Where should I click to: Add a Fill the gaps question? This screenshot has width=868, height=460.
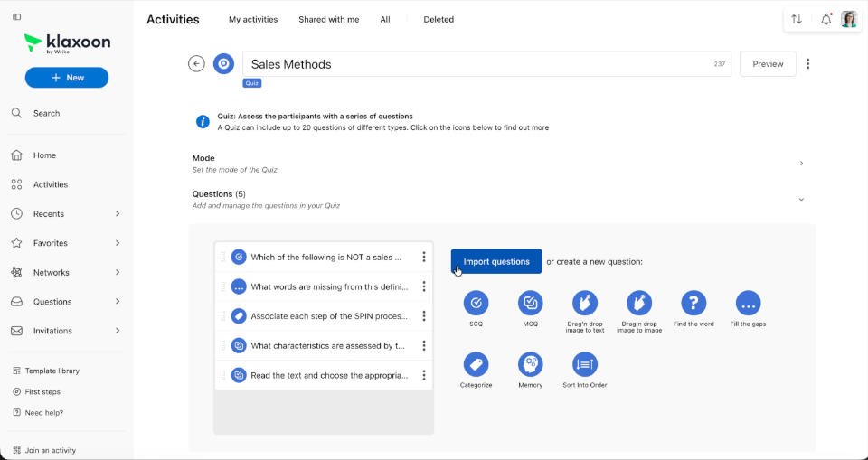pos(748,304)
